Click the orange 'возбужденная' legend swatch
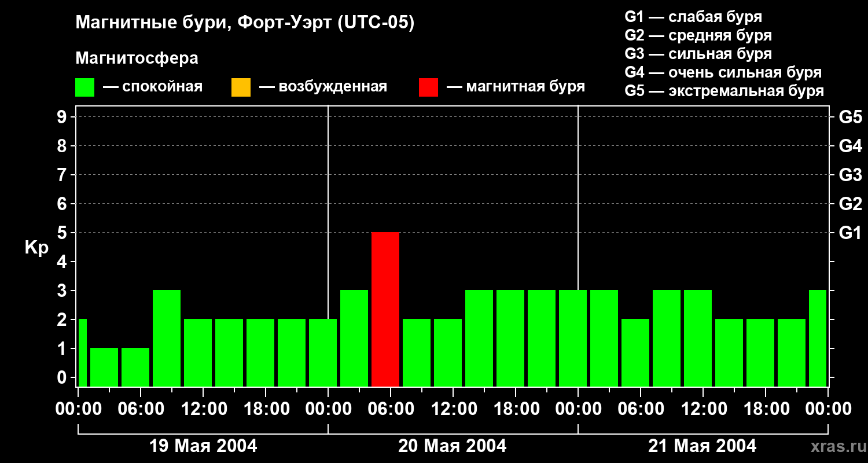Image resolution: width=868 pixels, height=463 pixels. pos(241,87)
